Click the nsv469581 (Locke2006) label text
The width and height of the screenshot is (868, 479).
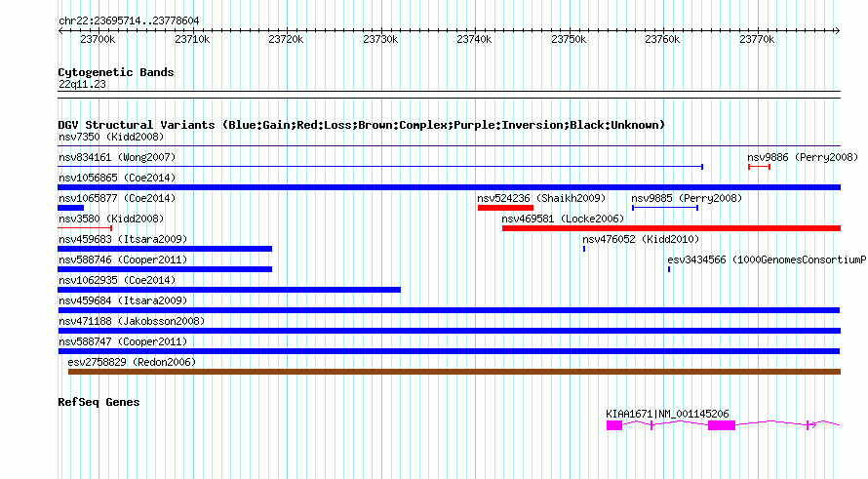pos(563,219)
